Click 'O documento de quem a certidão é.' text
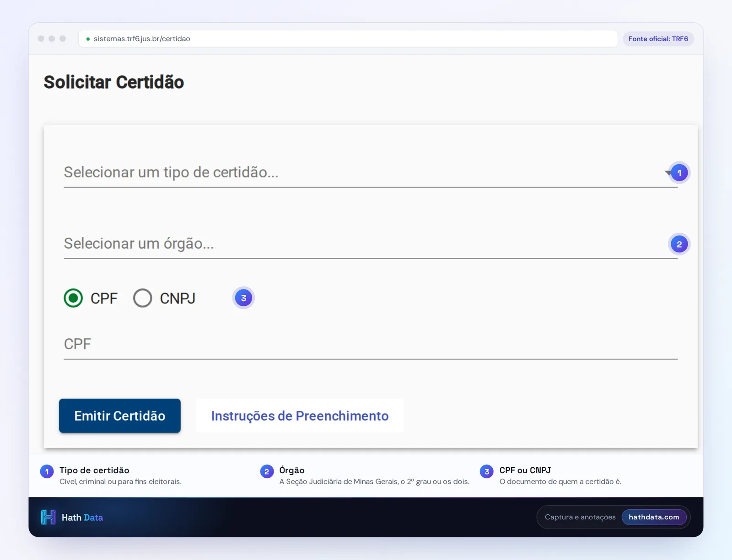The image size is (732, 560). 560,481
